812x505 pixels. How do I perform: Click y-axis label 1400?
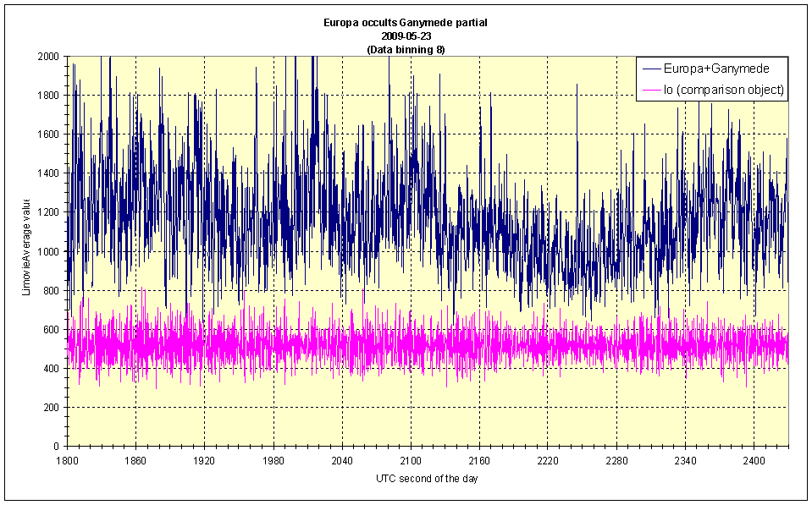[48, 173]
